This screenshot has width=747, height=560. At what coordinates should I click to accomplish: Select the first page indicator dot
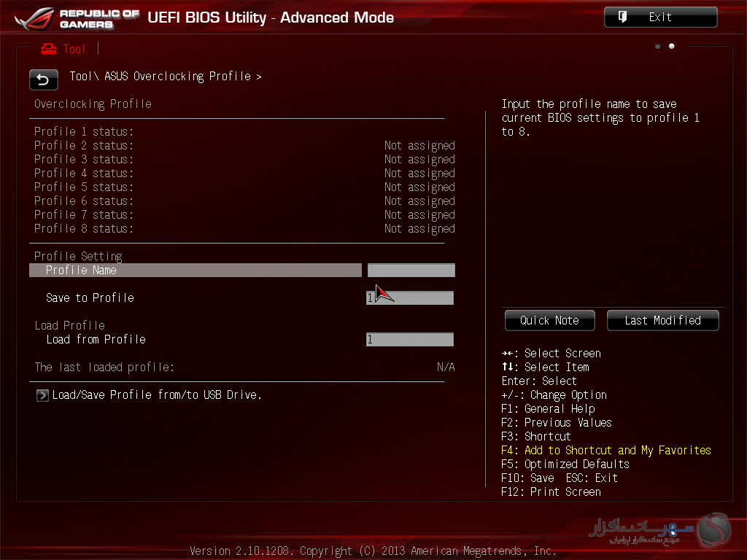point(658,47)
